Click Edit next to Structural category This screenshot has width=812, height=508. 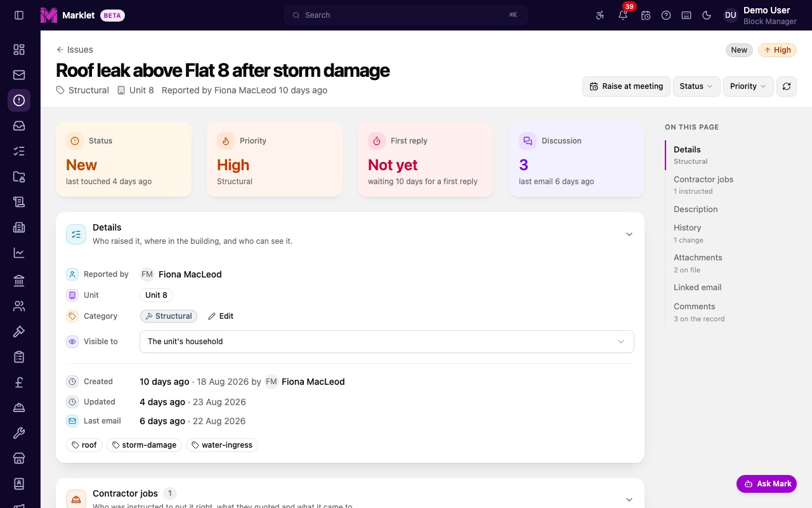[221, 316]
